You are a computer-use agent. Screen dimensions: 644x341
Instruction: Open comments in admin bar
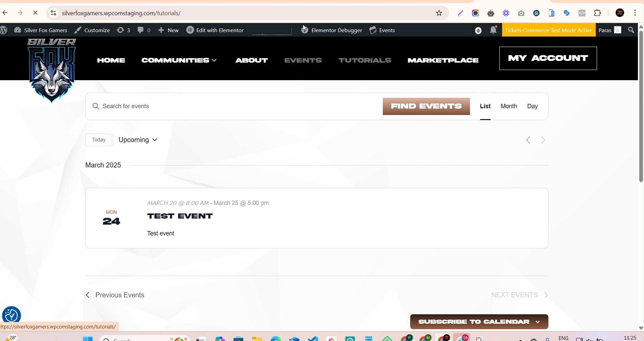144,30
